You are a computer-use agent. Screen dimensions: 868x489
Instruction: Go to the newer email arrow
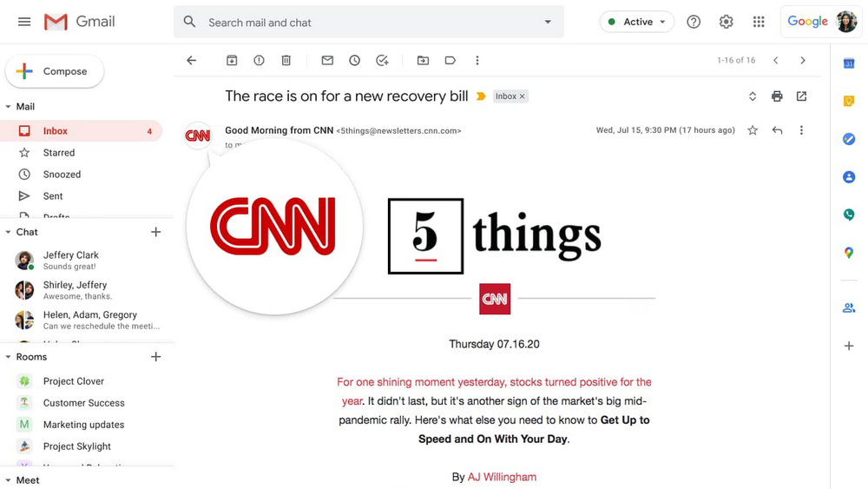(x=775, y=60)
